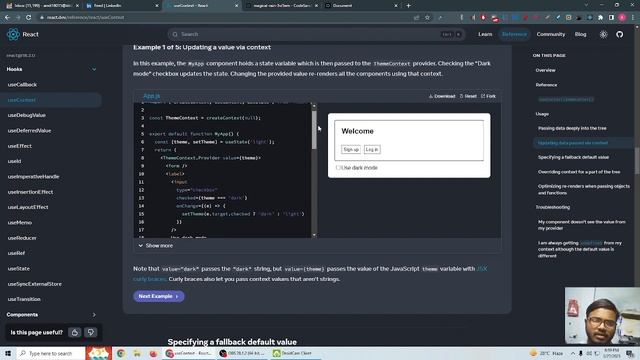Reload the browser page
The width and height of the screenshot is (640, 360).
pos(28,18)
